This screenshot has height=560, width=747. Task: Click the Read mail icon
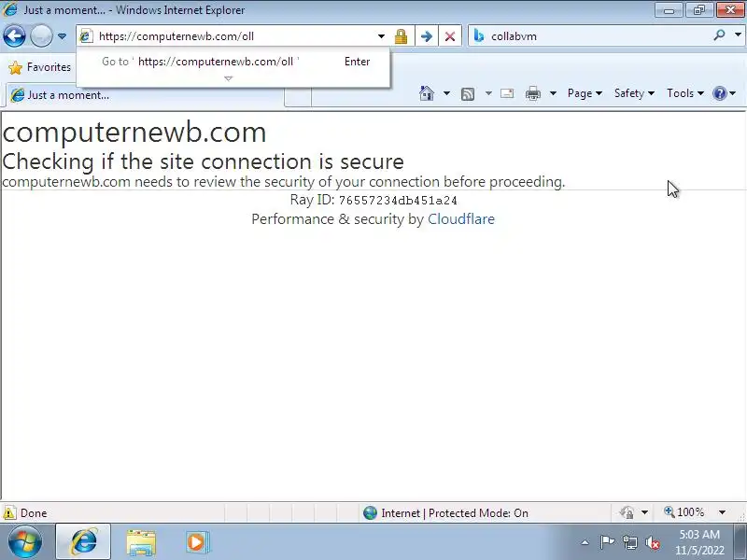[507, 93]
